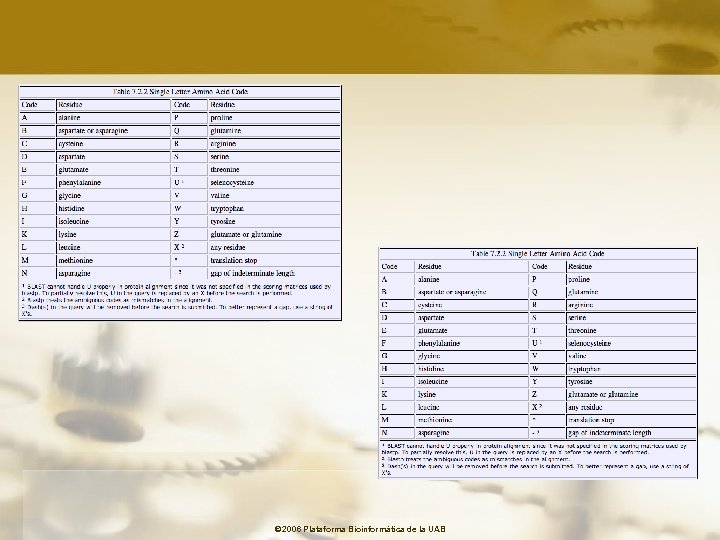Click 'serine' in the lower-right table
The image size is (720, 540).
(x=577, y=318)
